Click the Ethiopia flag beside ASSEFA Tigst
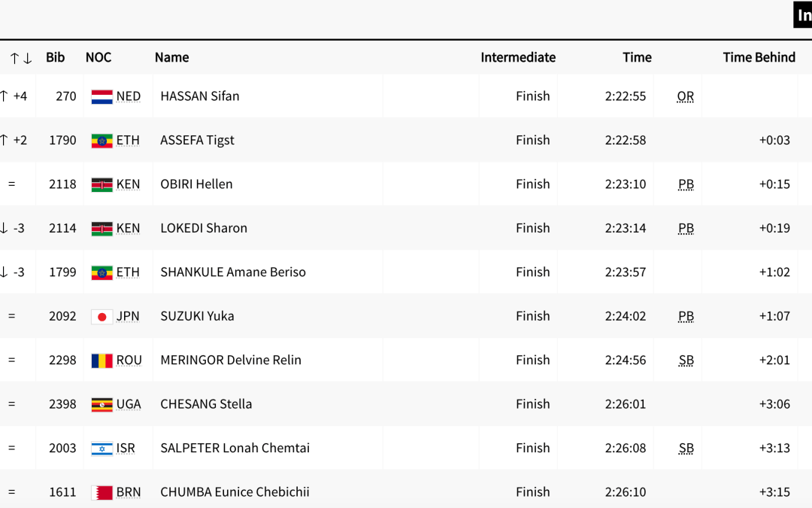This screenshot has height=508, width=812. (x=101, y=141)
